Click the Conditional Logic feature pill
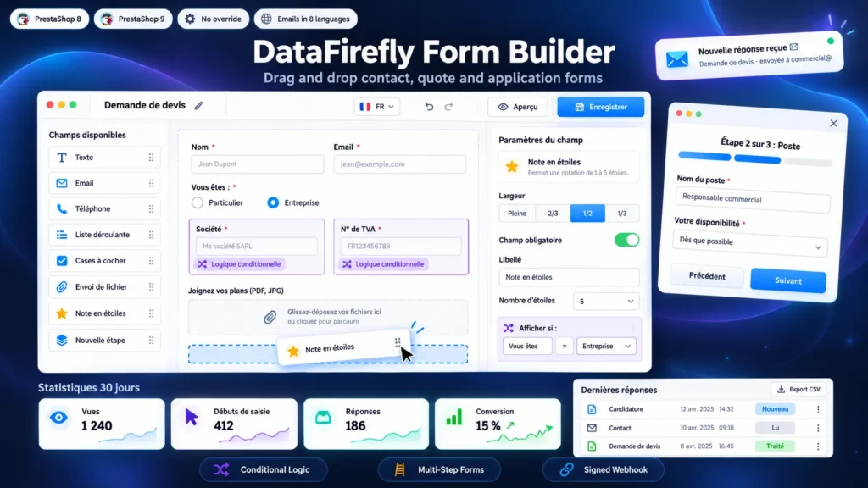This screenshot has height=488, width=868. pos(264,469)
